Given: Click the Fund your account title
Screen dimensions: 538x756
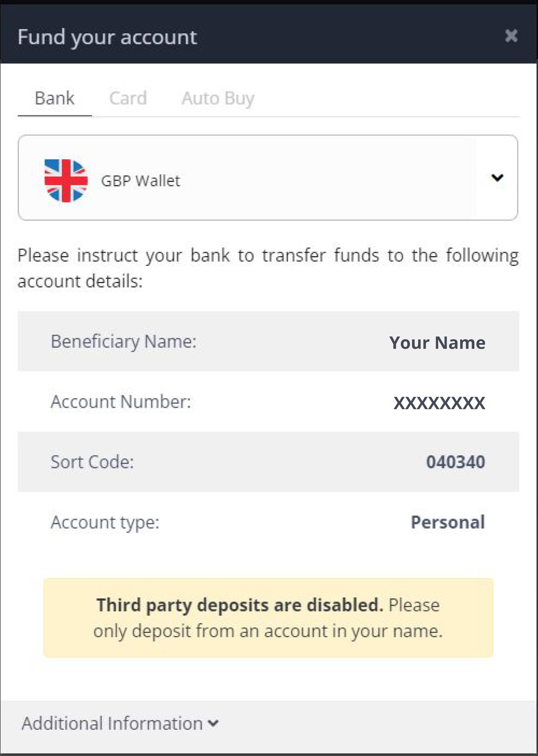Looking at the screenshot, I should point(107,37).
